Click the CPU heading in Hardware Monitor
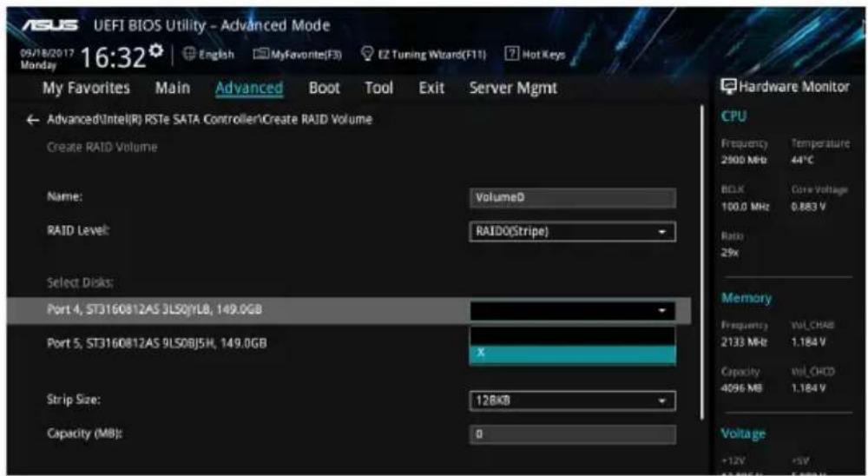This screenshot has width=868, height=476. point(733,116)
